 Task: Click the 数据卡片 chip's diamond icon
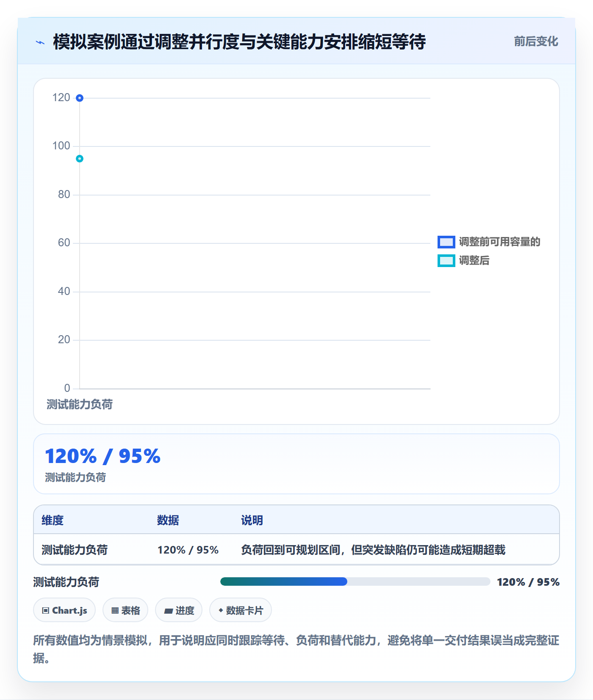pyautogui.click(x=221, y=610)
